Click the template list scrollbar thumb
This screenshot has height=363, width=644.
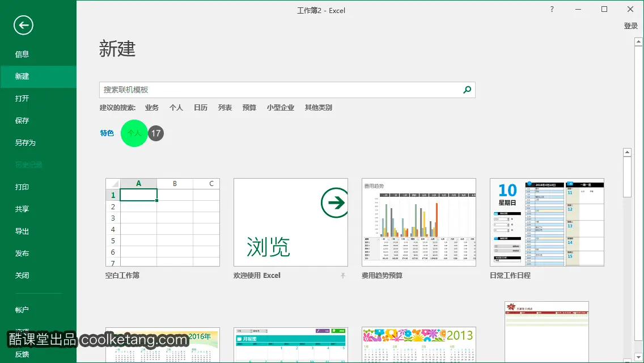click(627, 177)
